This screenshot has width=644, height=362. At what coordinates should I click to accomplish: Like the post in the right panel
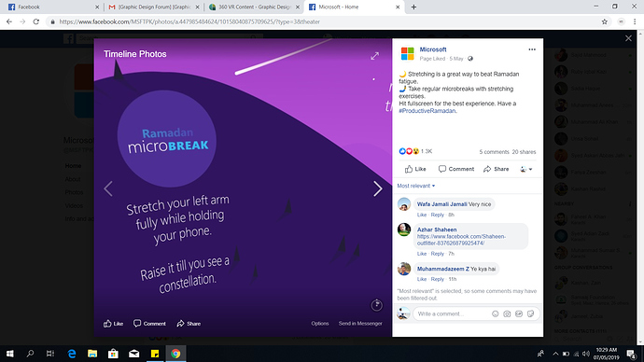tap(415, 169)
